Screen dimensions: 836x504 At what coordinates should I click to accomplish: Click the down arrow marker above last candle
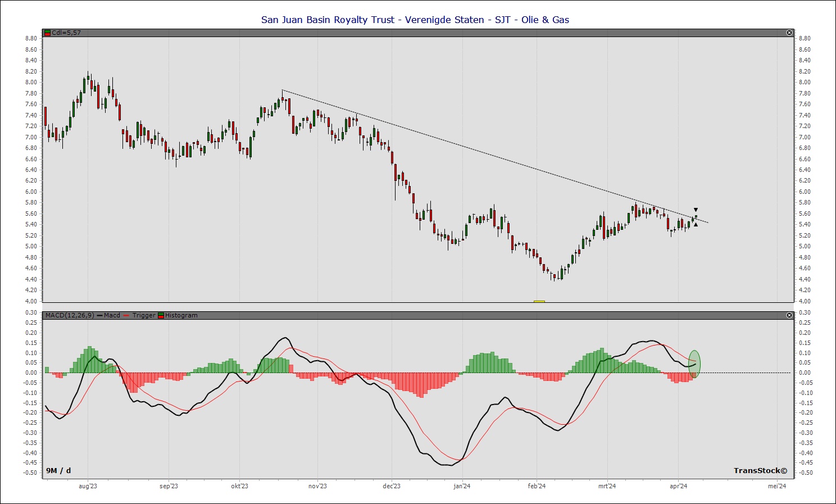tap(696, 210)
